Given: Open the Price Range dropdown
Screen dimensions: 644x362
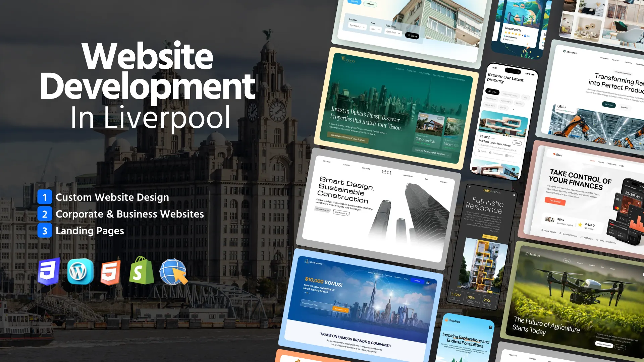Looking at the screenshot, I should tap(393, 32).
